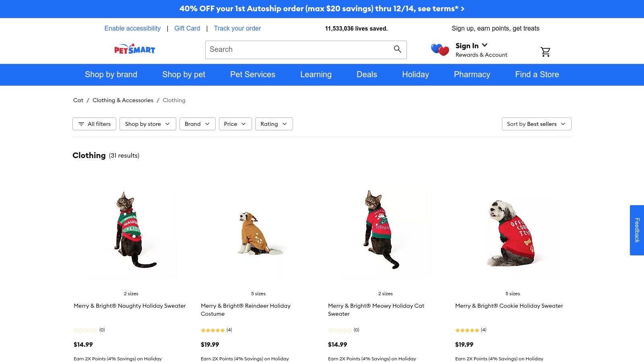Click the star rating on Reindeer Holiday Costume
This screenshot has height=362, width=644.
pyautogui.click(x=213, y=330)
